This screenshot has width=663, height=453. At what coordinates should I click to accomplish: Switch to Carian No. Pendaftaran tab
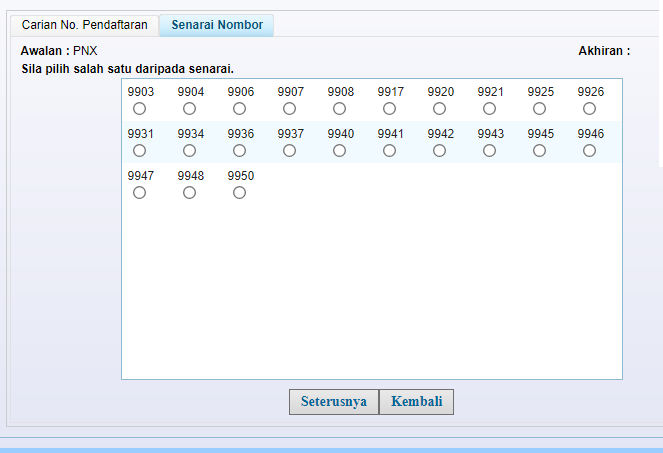coord(84,25)
